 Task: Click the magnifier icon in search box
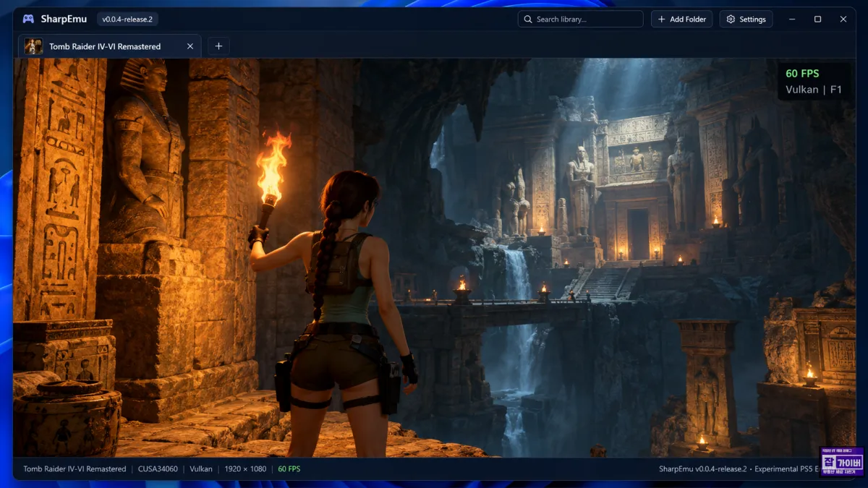coord(528,20)
